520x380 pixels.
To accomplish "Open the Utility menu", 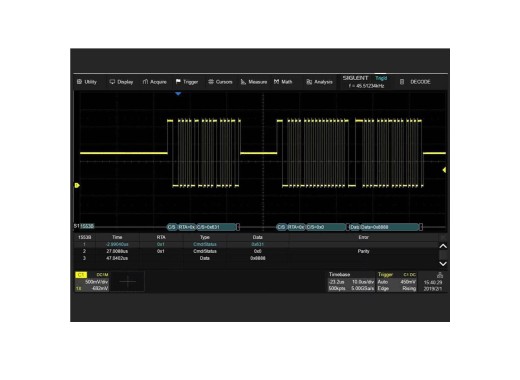I will tap(87, 82).
